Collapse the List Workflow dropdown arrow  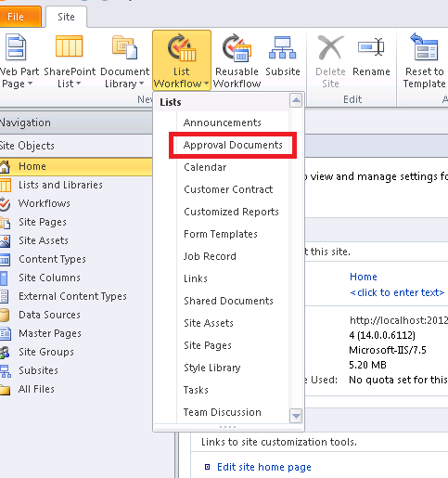[207, 84]
